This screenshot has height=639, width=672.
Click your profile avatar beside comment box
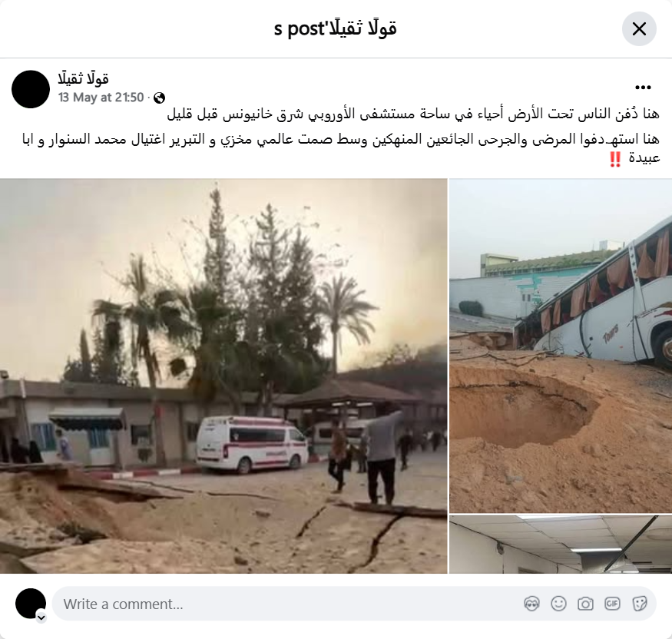click(31, 604)
